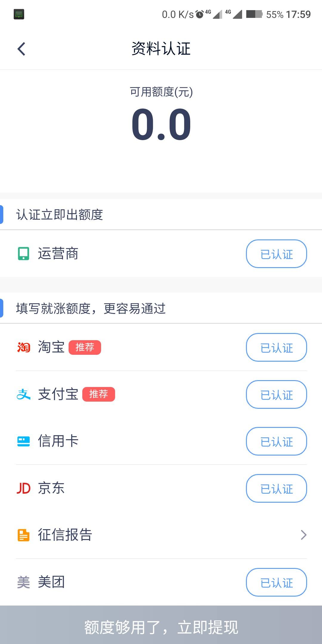Tap the red 淘宝 logo icon
The height and width of the screenshot is (644, 322).
coord(24,347)
